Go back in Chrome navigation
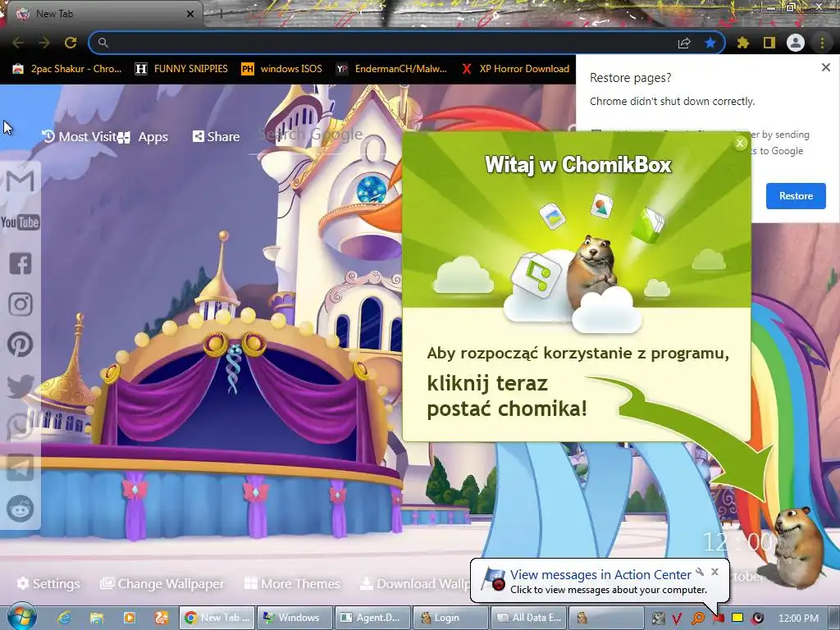This screenshot has height=630, width=840. coord(18,43)
